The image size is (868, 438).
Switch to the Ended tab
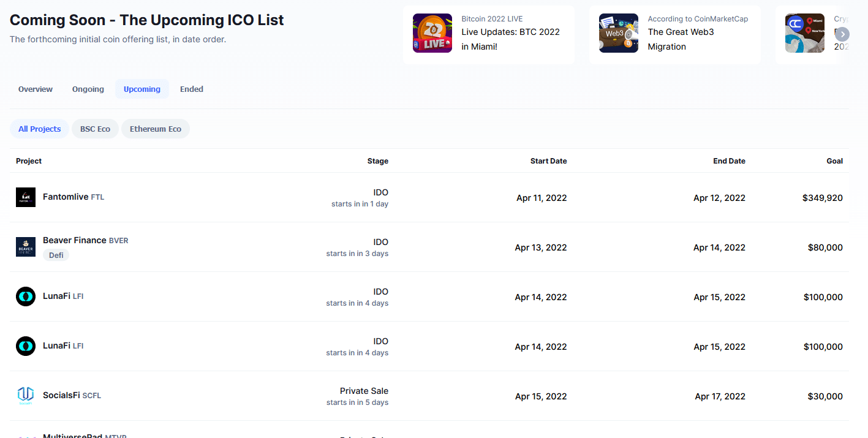tap(192, 89)
